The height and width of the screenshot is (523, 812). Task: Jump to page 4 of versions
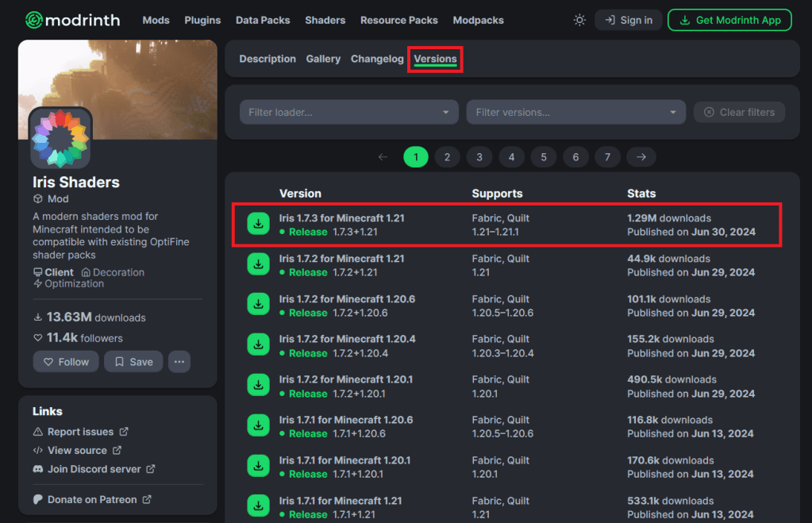511,157
